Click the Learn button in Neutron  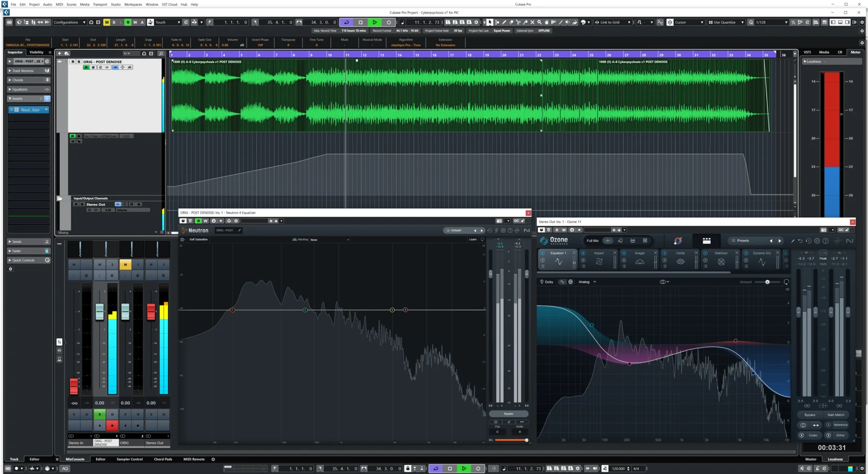[x=473, y=239]
